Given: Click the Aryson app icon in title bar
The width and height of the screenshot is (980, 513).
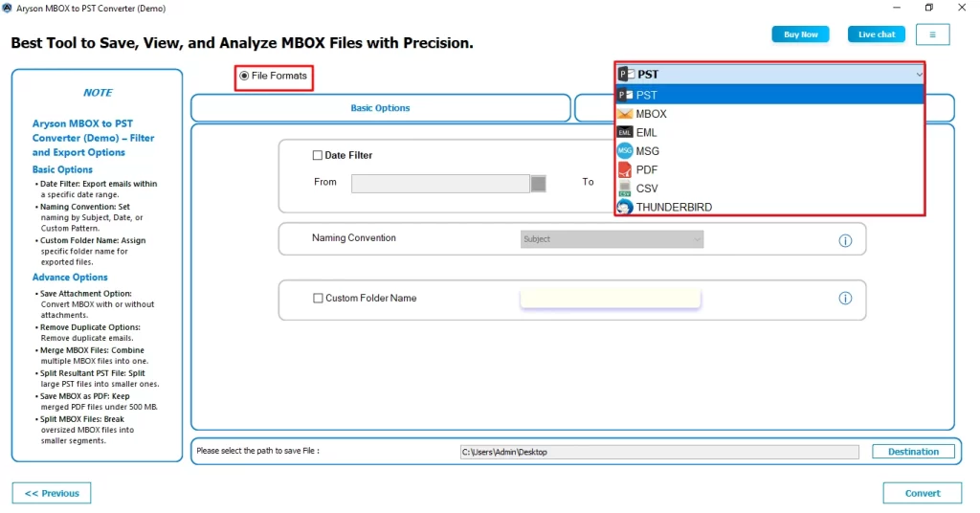Looking at the screenshot, I should tap(7, 8).
